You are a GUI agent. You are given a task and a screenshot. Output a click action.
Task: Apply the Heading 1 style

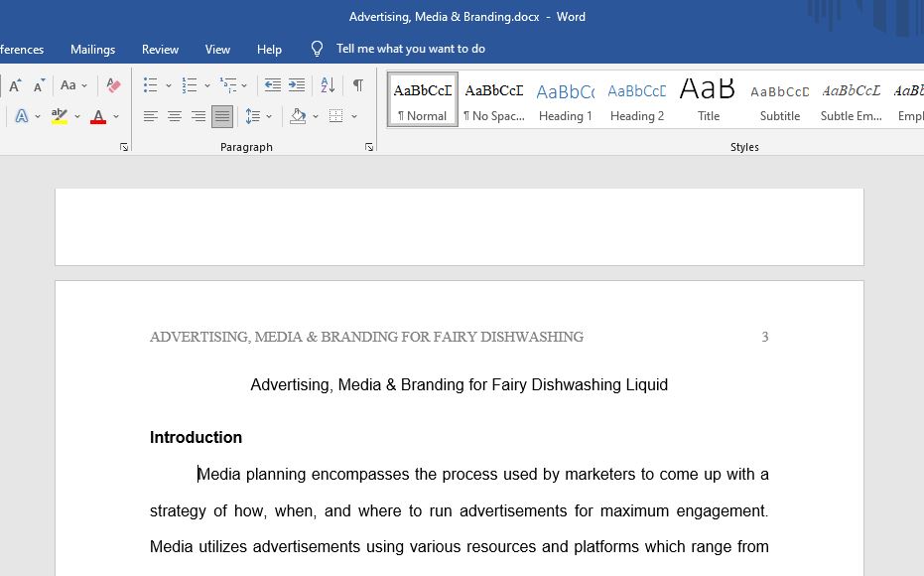coord(565,99)
